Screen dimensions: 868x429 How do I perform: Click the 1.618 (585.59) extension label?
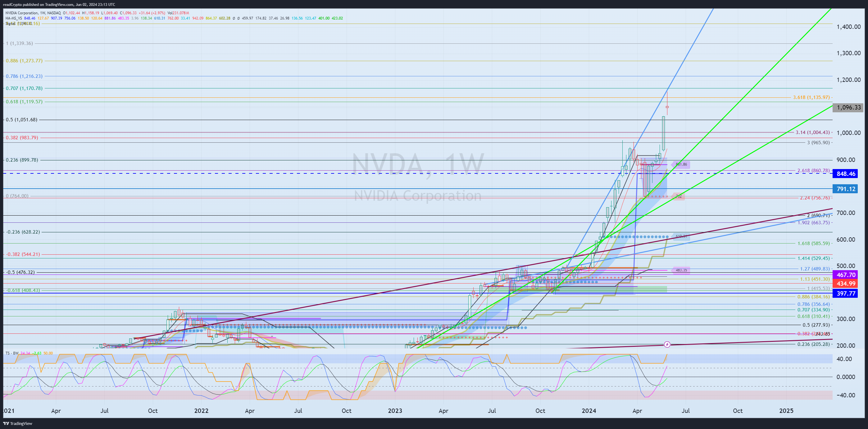tap(813, 243)
